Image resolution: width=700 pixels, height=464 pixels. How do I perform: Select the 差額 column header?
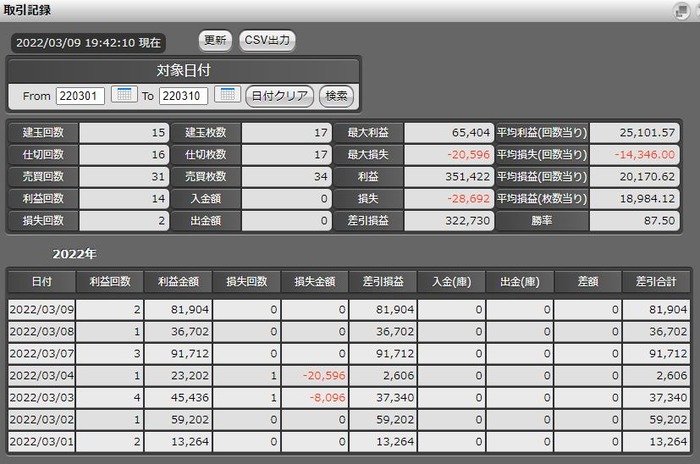(x=588, y=281)
